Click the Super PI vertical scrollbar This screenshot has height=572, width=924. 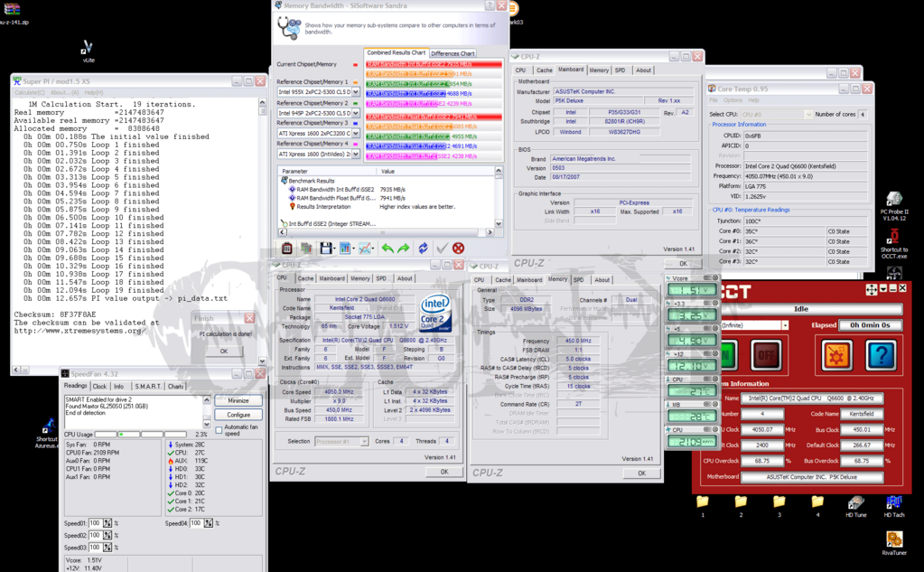pyautogui.click(x=262, y=231)
